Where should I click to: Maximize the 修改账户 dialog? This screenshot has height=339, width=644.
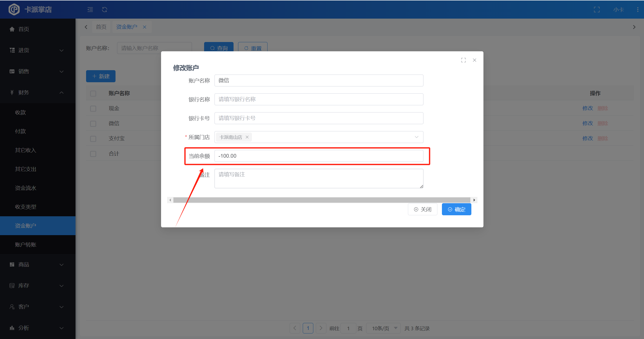pos(463,60)
